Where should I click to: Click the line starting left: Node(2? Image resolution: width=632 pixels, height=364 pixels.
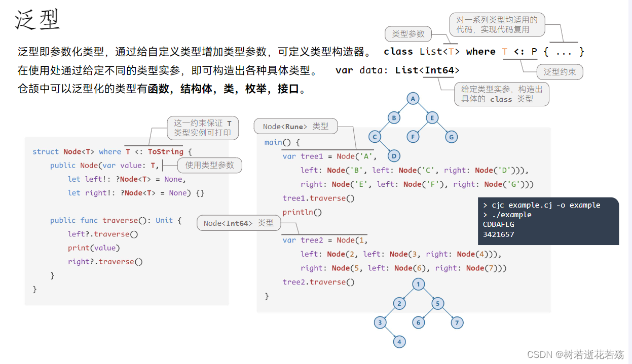[401, 254]
